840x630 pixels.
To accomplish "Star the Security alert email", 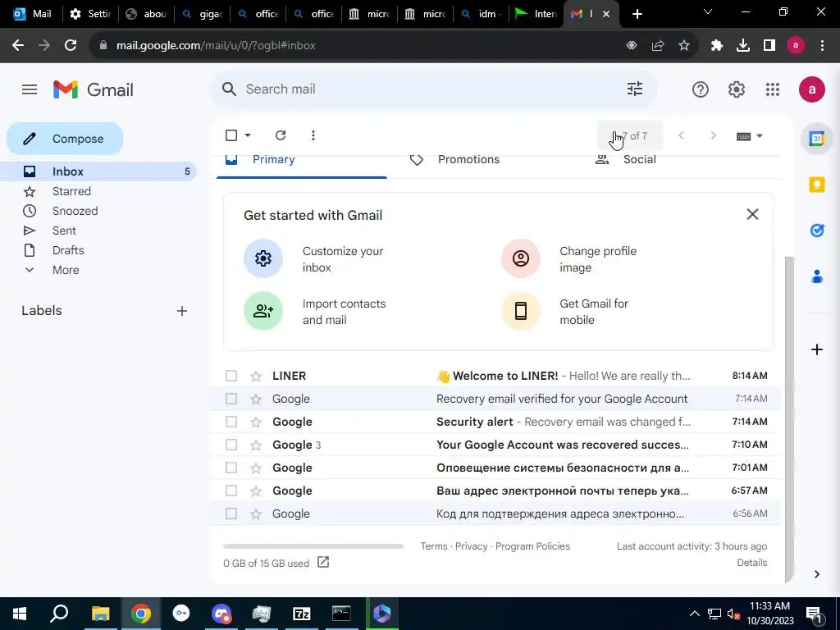I will [256, 422].
